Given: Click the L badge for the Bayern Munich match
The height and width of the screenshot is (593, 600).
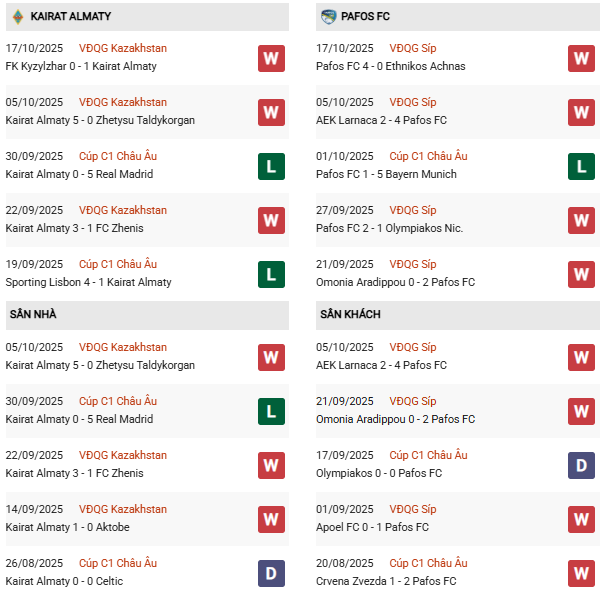Looking at the screenshot, I should (x=582, y=166).
